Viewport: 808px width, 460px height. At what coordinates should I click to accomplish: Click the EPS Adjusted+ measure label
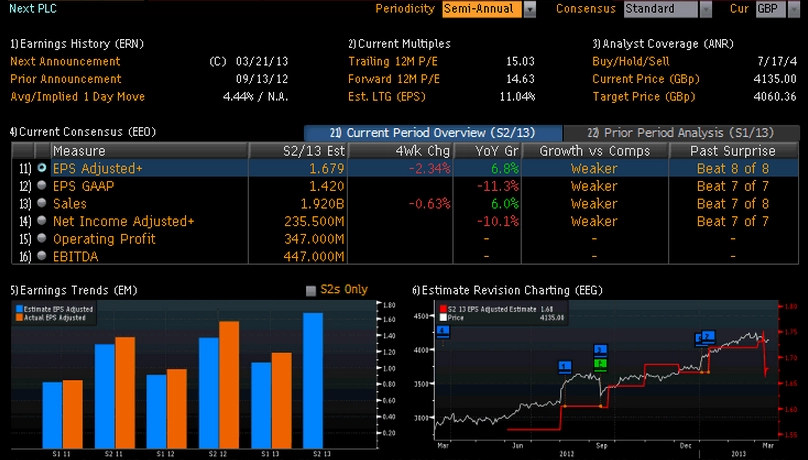point(98,168)
